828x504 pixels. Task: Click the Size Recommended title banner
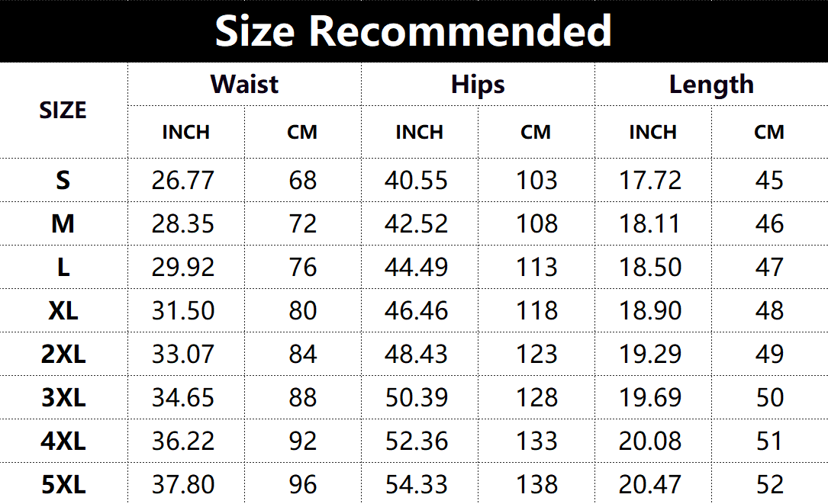[x=414, y=31]
